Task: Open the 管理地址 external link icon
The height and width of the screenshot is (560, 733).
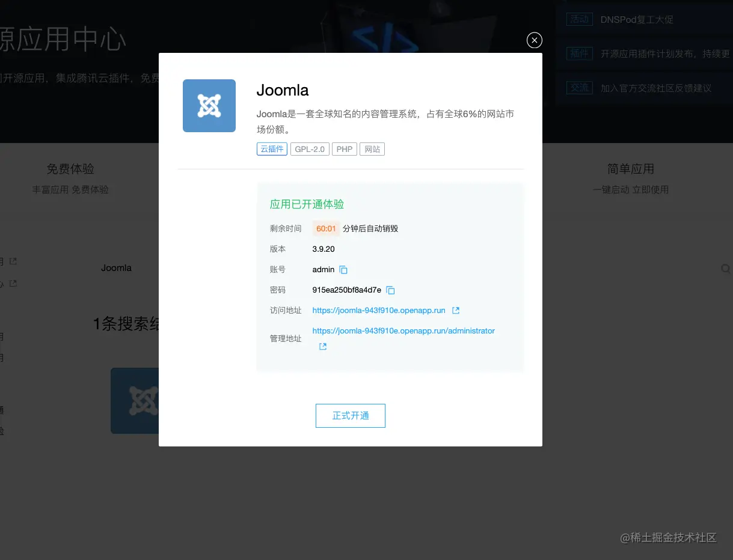Action: (322, 346)
